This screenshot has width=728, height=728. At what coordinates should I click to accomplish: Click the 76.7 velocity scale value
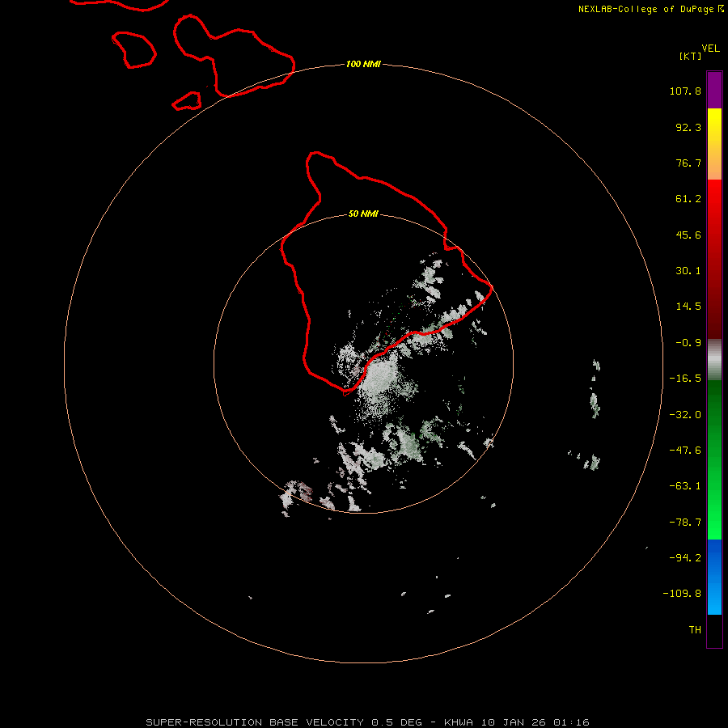[688, 163]
